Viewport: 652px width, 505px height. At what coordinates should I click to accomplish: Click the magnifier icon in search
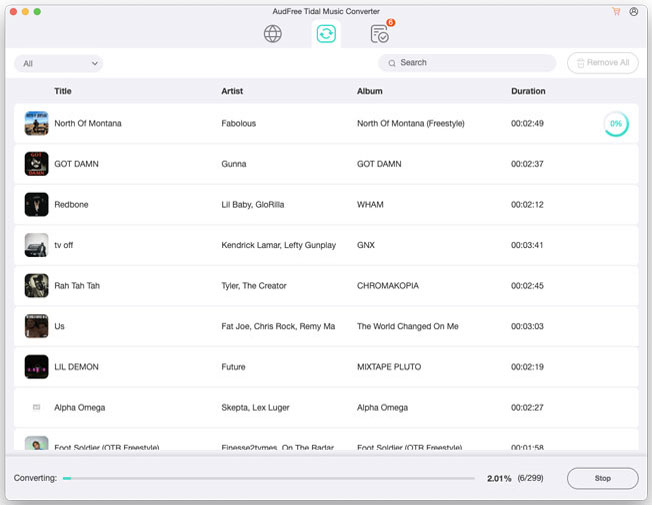pos(391,63)
